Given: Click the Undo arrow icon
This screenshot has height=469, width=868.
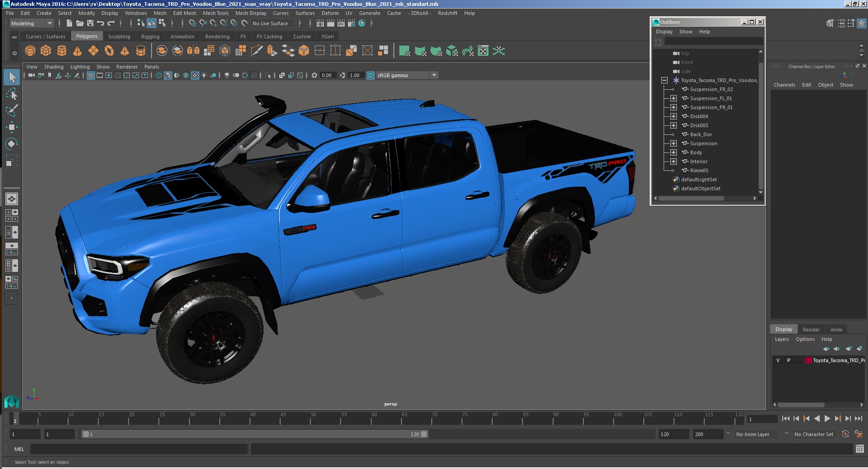Looking at the screenshot, I should (101, 23).
